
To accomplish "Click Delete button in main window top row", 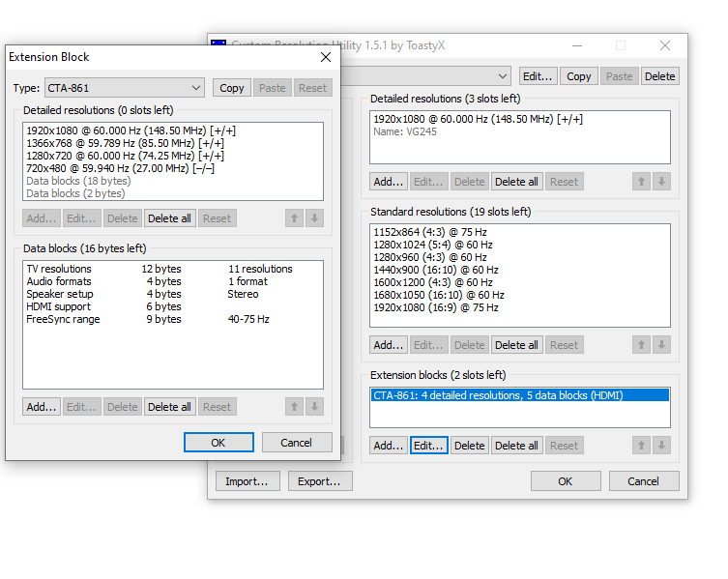I will 659,76.
